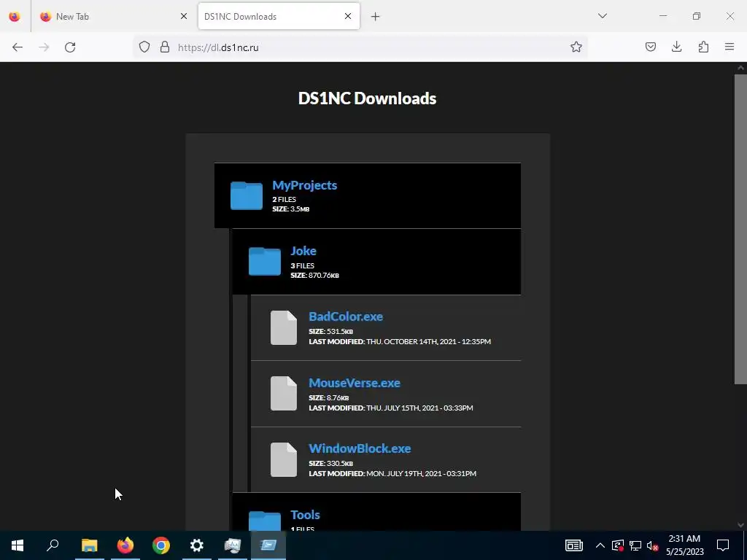Save page to Pocket icon
Screen dimensions: 747x560
coord(650,47)
